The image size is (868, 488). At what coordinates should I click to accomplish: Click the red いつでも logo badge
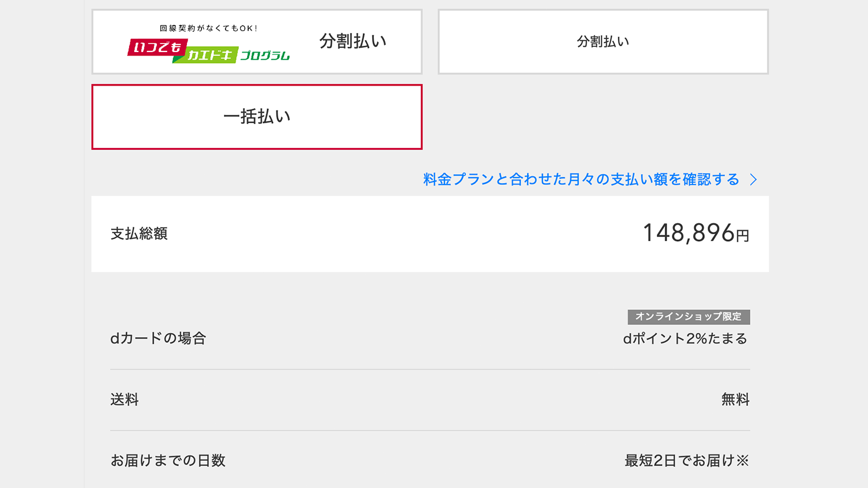(x=157, y=47)
